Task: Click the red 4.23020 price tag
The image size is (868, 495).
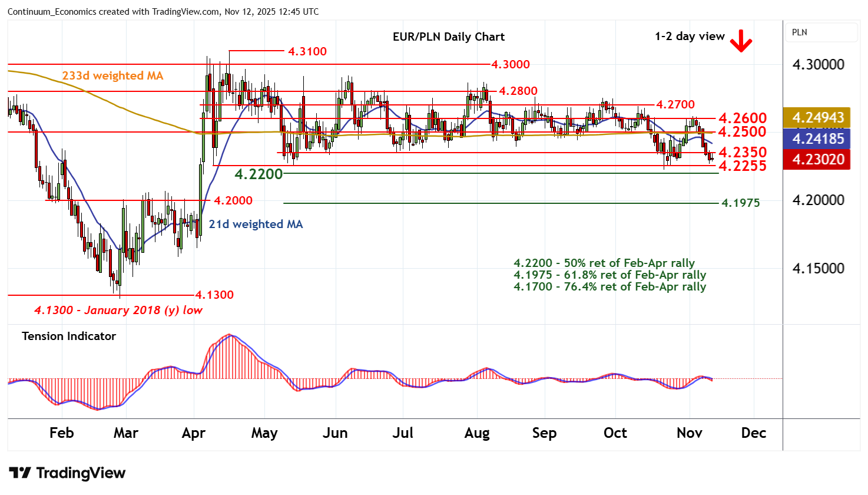Action: (x=818, y=160)
